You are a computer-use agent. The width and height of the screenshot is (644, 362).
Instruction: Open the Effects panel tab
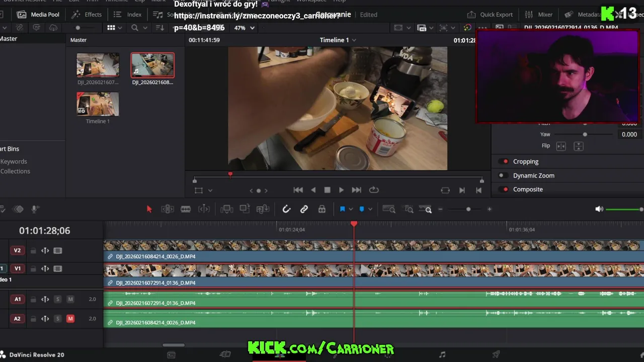tap(87, 15)
